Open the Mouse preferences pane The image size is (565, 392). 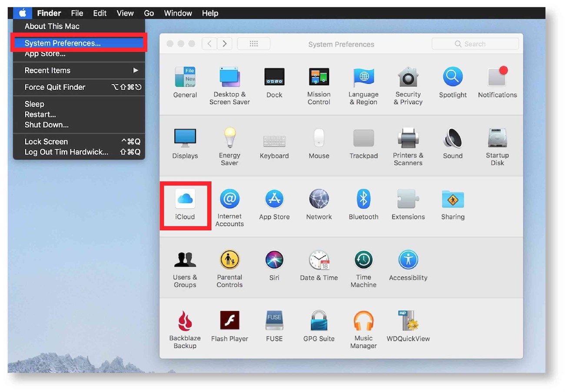coord(319,144)
